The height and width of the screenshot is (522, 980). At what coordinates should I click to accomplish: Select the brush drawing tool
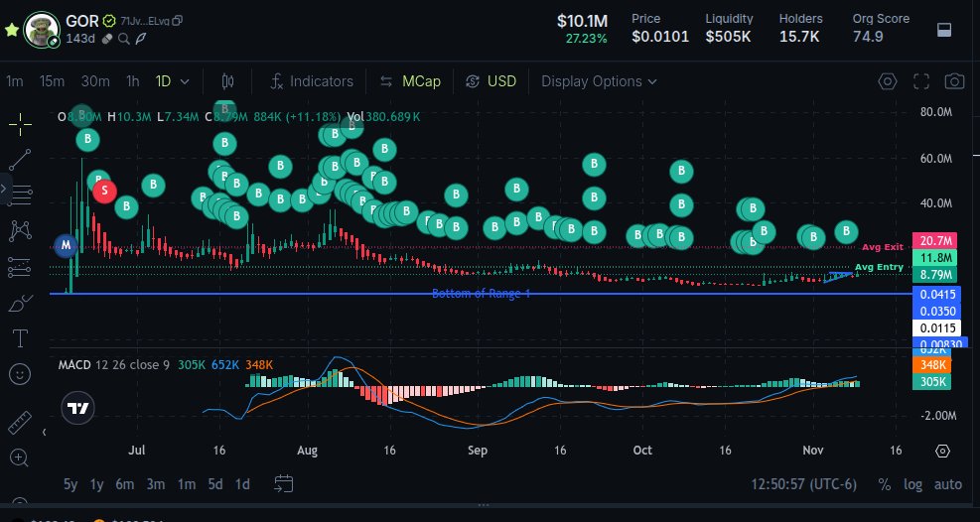(20, 304)
